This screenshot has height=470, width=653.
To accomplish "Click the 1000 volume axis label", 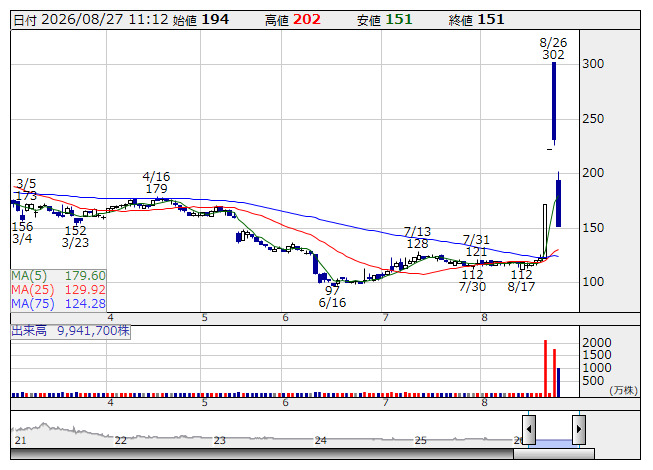I will coord(597,368).
